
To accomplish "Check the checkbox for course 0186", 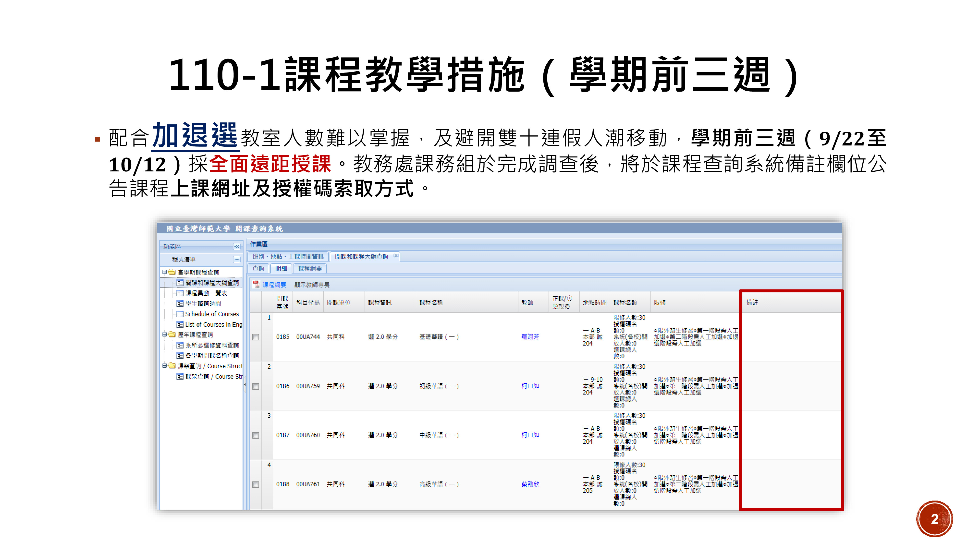I will point(256,386).
